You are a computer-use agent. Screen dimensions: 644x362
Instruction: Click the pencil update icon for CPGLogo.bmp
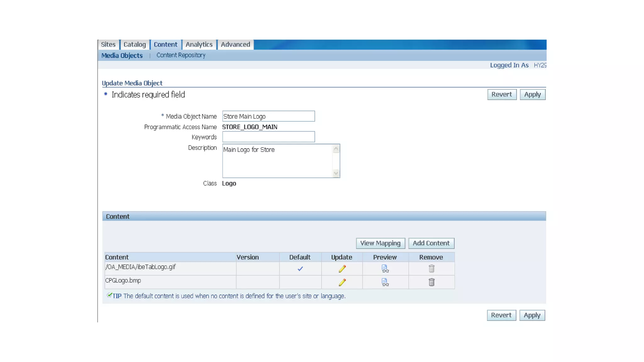(x=342, y=282)
